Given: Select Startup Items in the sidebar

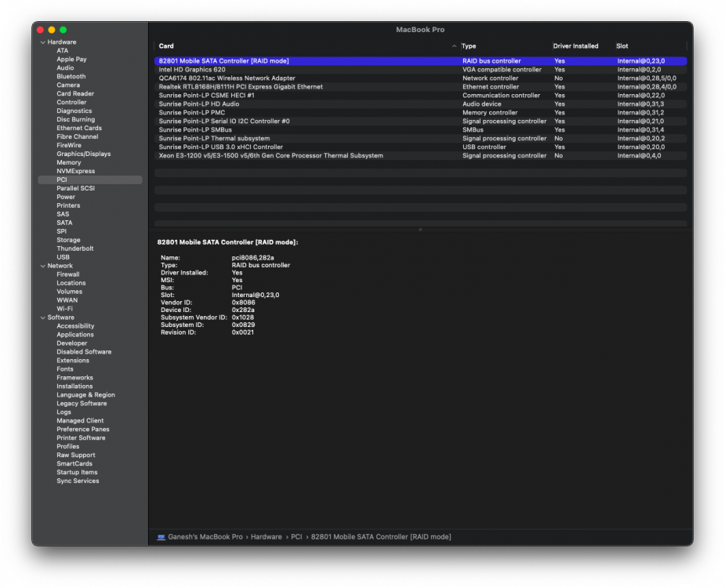Looking at the screenshot, I should (77, 472).
